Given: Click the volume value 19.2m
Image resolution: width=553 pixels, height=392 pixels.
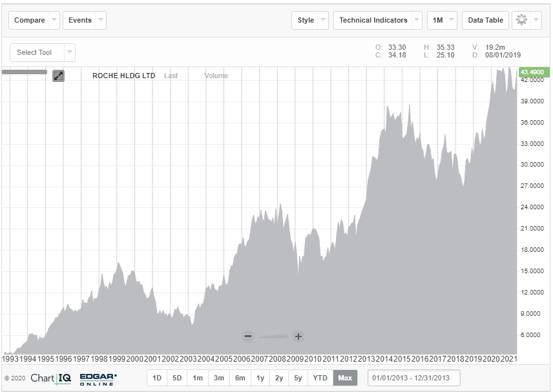Looking at the screenshot, I should (495, 47).
